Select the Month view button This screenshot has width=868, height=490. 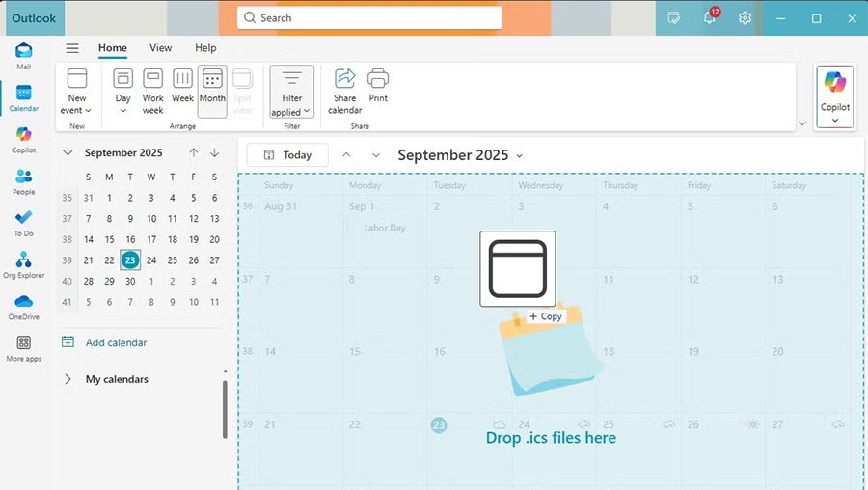click(x=212, y=91)
